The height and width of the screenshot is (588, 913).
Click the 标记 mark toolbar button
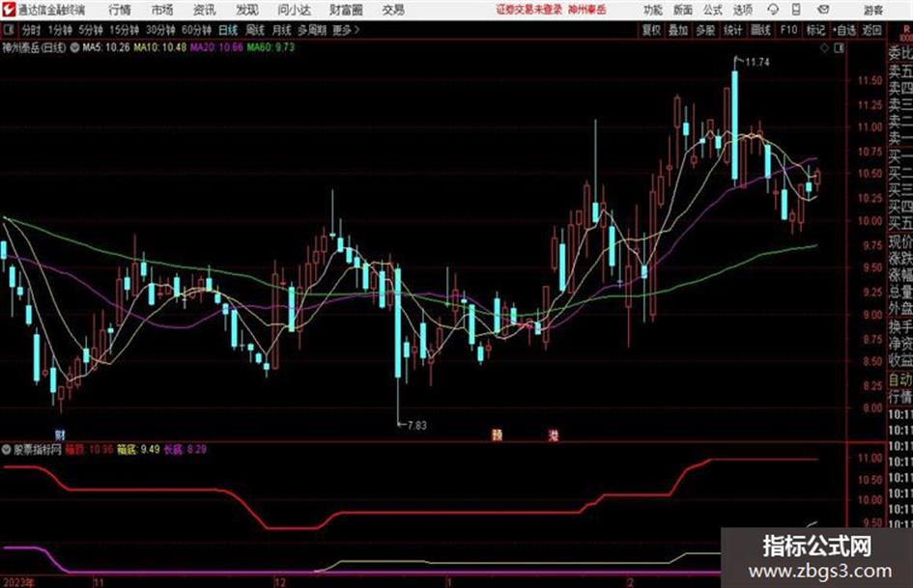815,30
